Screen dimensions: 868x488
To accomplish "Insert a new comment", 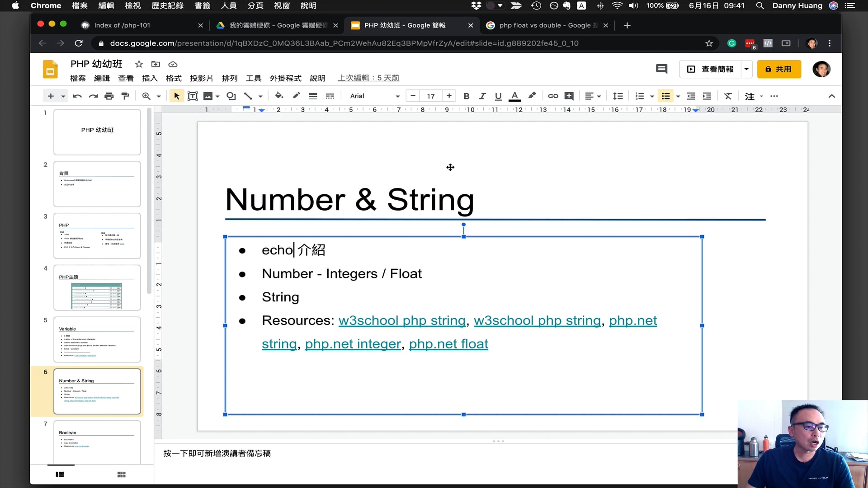I will coord(568,96).
